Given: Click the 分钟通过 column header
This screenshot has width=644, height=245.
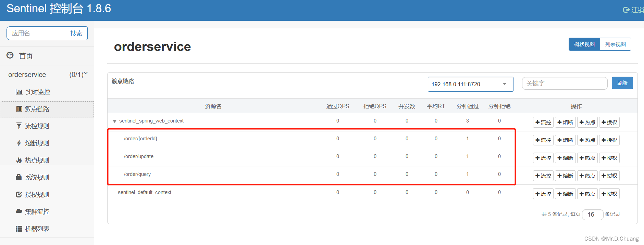Looking at the screenshot, I should (468, 106).
